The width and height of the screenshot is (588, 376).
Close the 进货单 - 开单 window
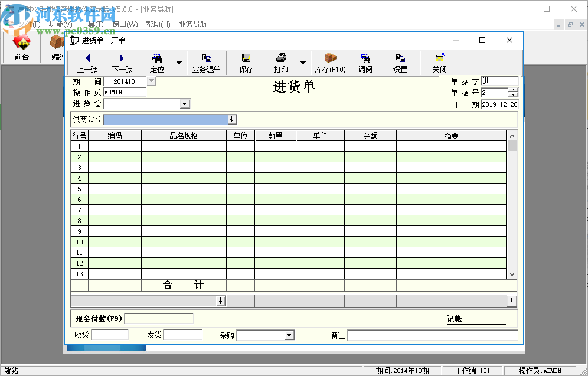(509, 40)
